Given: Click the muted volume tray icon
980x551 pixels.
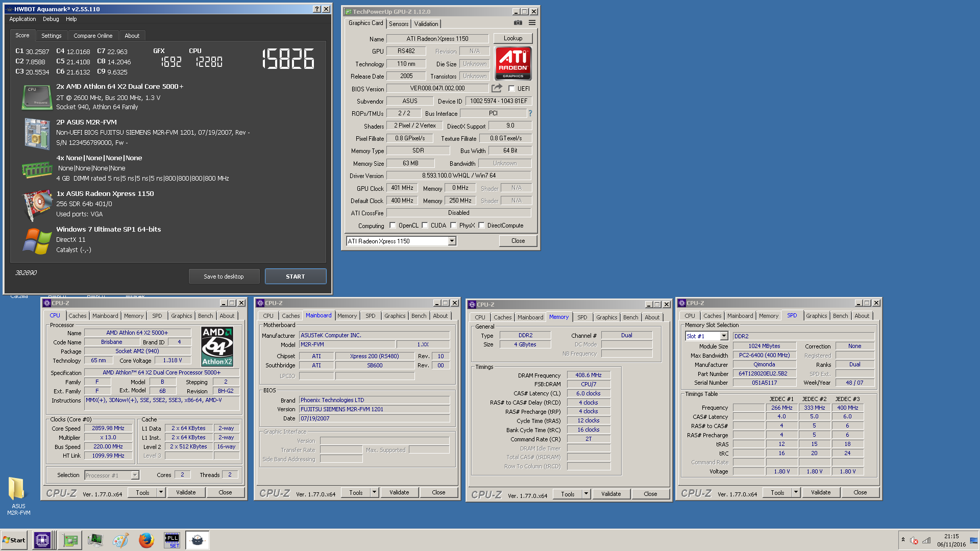Looking at the screenshot, I should [x=914, y=540].
